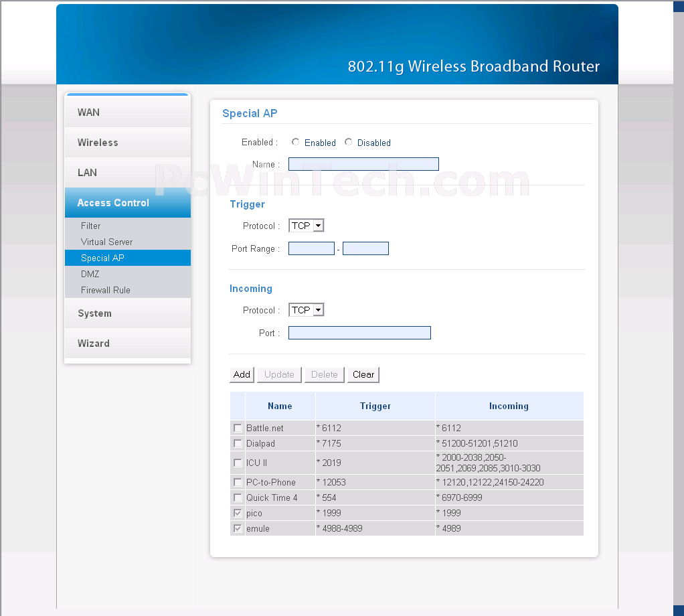Screen dimensions: 684x616
Task: Click the Trigger column header
Action: (375, 406)
